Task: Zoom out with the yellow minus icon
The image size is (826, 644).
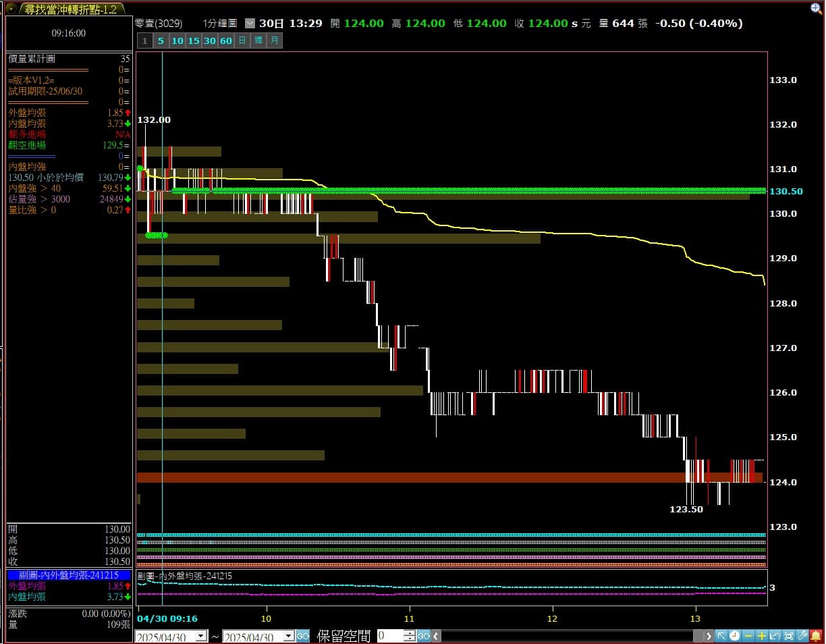Action: [748, 636]
